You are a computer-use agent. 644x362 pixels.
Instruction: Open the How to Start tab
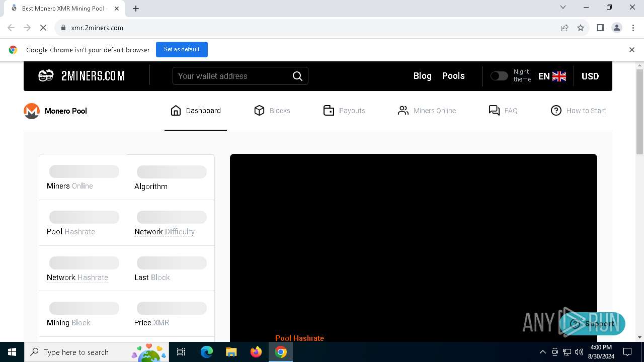coord(579,111)
